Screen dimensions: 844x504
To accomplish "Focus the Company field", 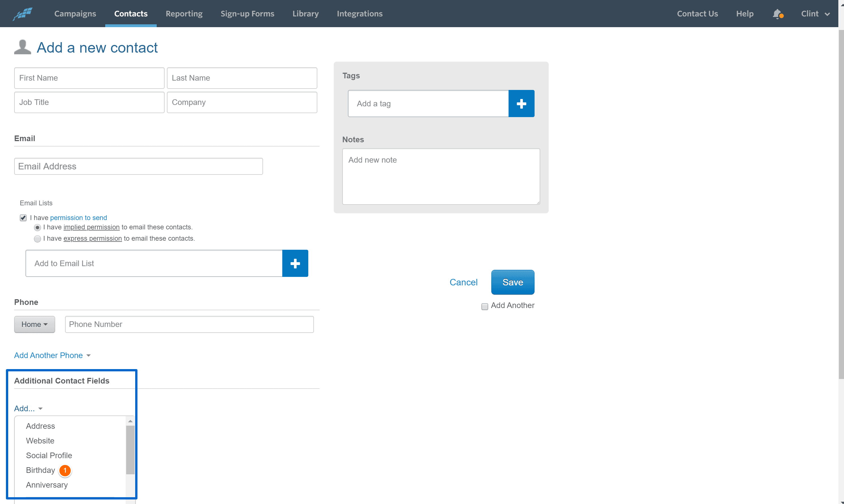I will coord(242,102).
